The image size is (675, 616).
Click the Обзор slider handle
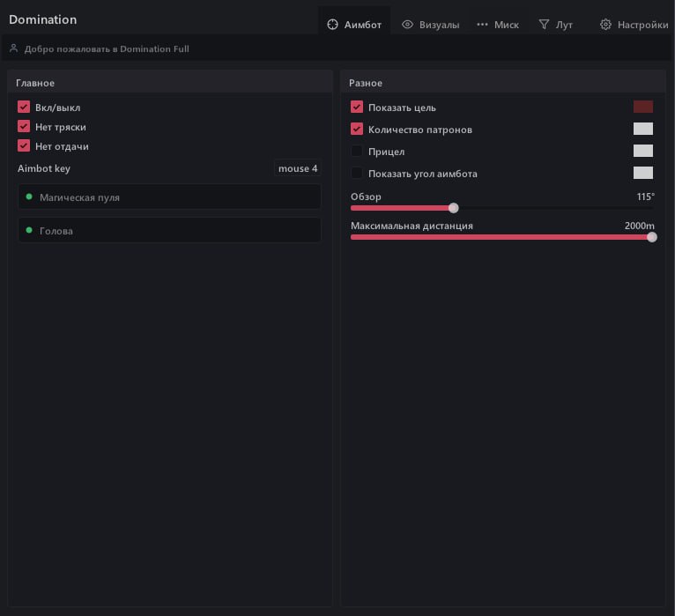click(454, 208)
